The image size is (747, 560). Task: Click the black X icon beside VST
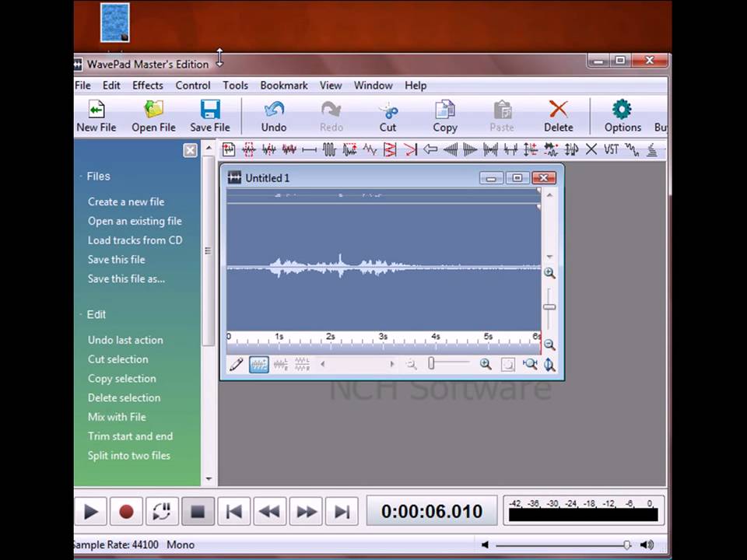(x=591, y=149)
